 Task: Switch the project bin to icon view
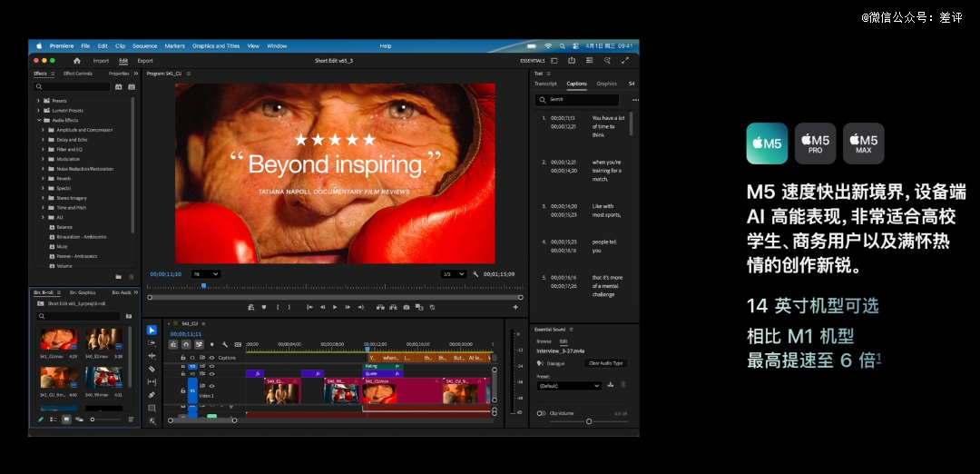pyautogui.click(x=66, y=420)
